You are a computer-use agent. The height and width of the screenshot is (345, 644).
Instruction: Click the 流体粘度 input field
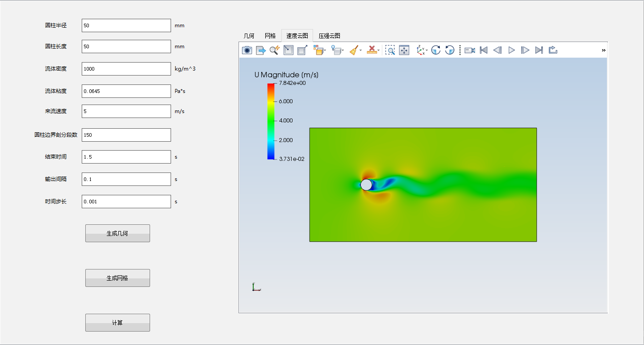coord(126,91)
